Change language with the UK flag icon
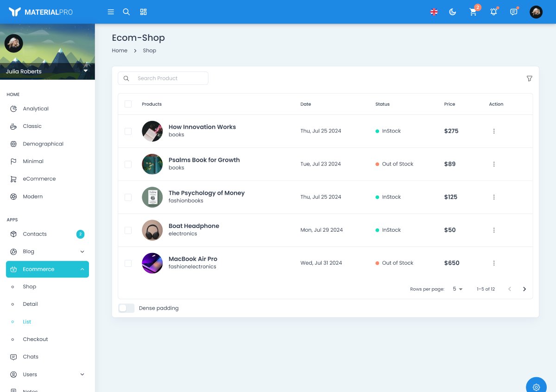The image size is (556, 392). coord(434,12)
